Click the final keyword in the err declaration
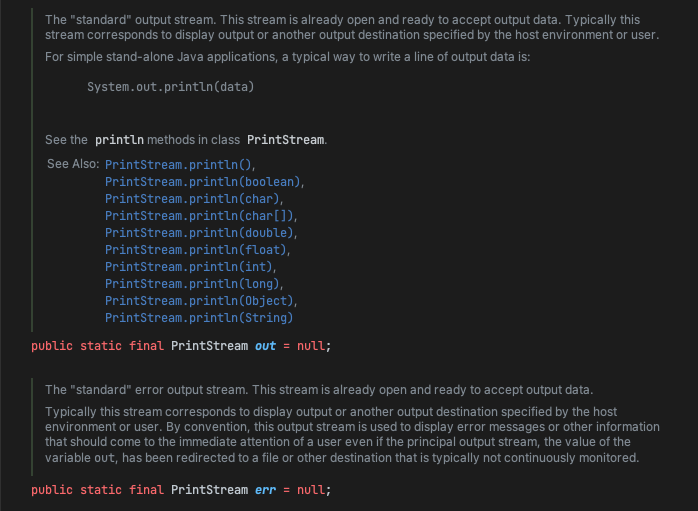Viewport: 698px width, 511px height. [145, 490]
